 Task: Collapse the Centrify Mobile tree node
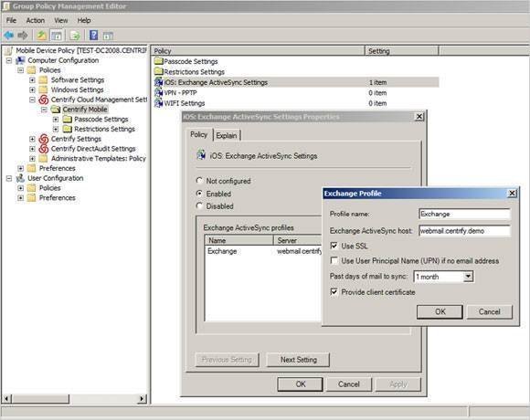tap(44, 110)
